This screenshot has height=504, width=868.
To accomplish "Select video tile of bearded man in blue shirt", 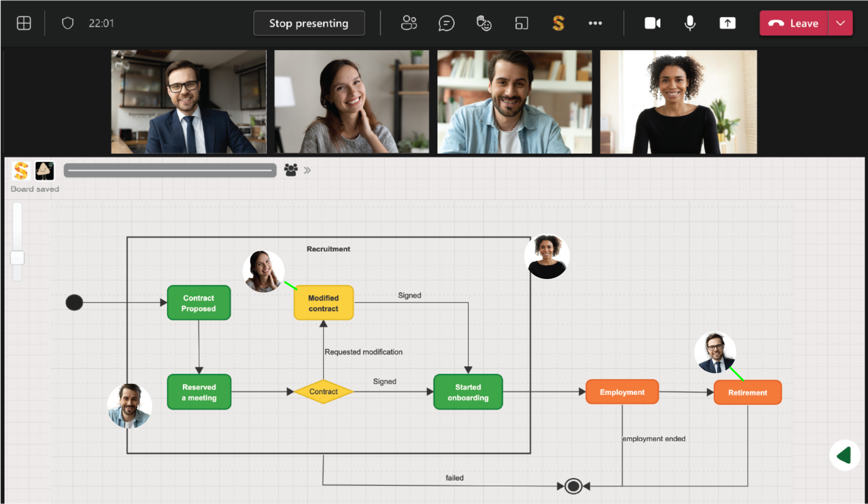I will (515, 102).
